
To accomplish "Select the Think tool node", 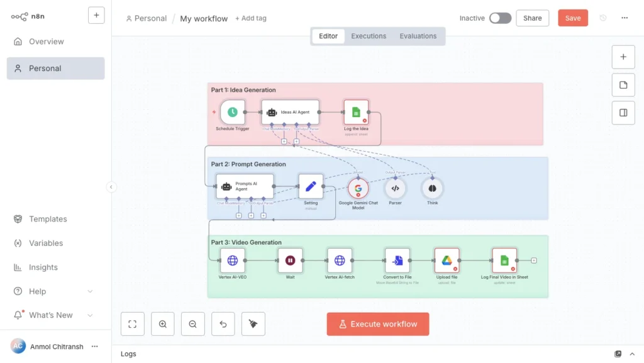I will point(432,187).
